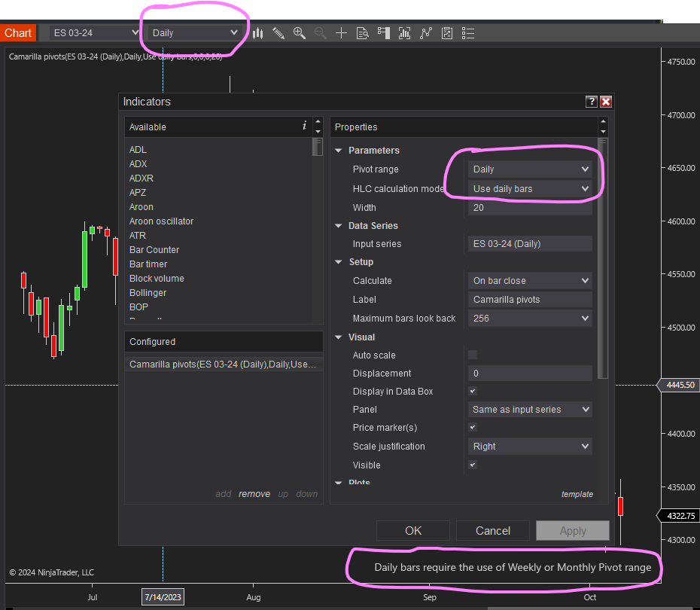
Task: Open the Daily interval dropdown in chart toolbar
Action: click(x=195, y=33)
